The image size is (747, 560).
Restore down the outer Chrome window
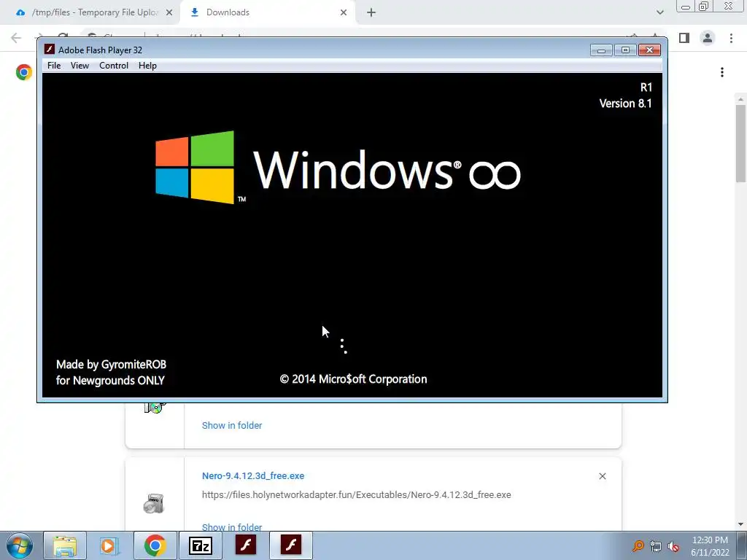click(x=704, y=7)
